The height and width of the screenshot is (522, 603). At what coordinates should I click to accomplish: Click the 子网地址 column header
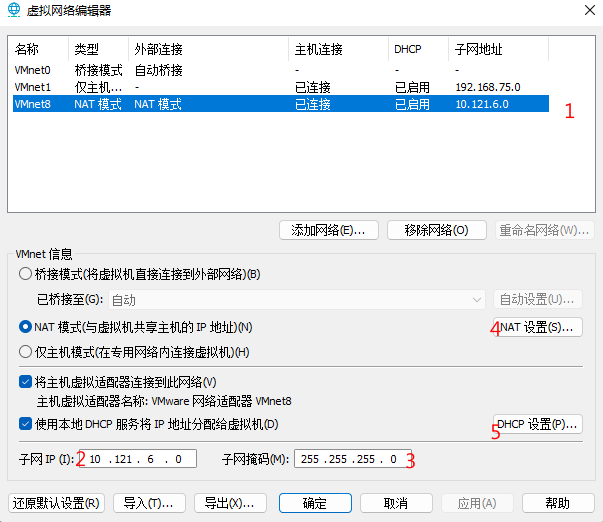click(x=498, y=49)
